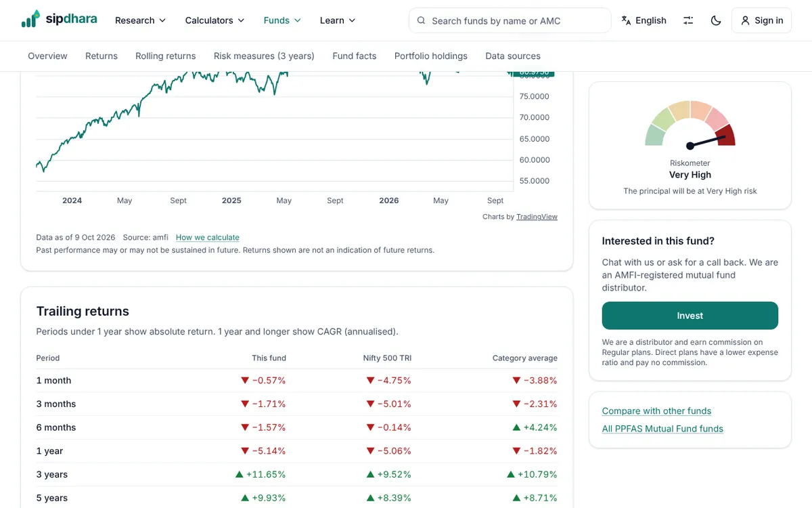Click the NAV line chart
The height and width of the screenshot is (508, 812).
[274, 132]
